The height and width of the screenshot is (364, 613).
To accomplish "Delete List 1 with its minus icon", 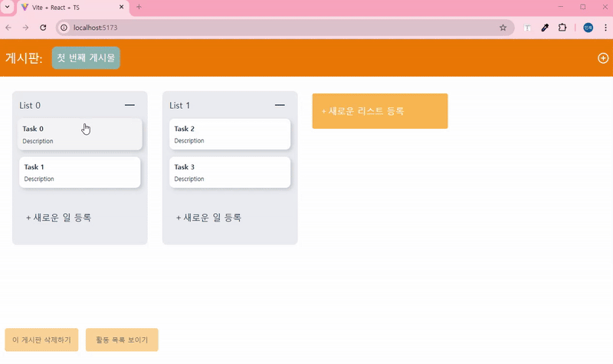I will coord(280,105).
